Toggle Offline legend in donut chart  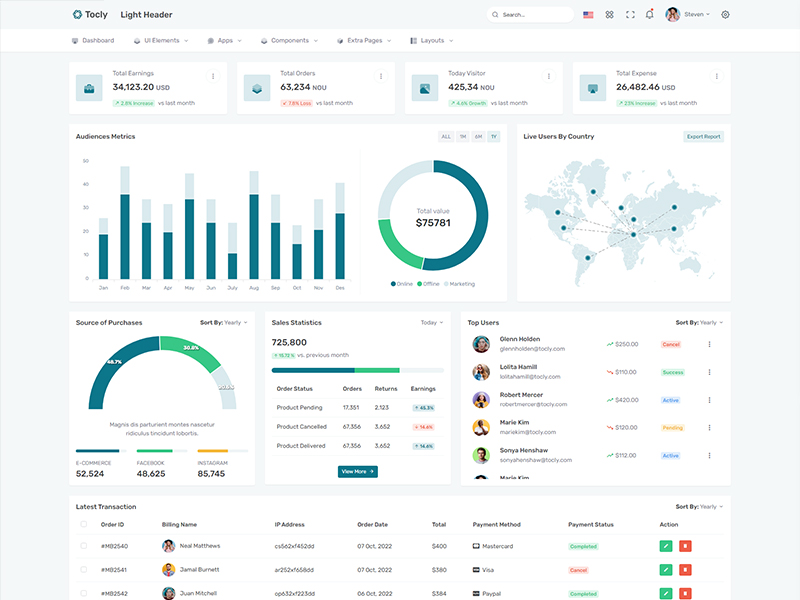click(x=428, y=284)
